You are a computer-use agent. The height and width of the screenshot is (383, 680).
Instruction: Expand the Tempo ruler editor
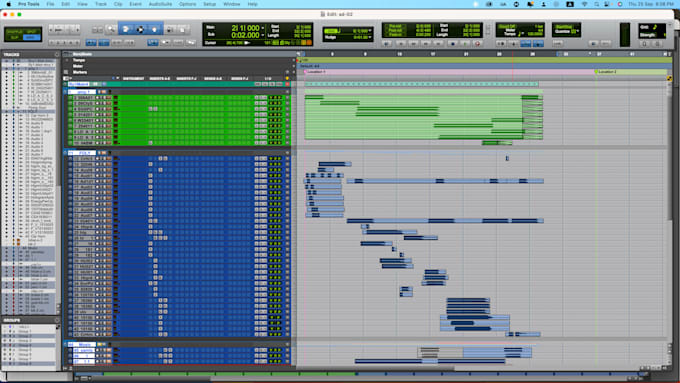[x=67, y=60]
